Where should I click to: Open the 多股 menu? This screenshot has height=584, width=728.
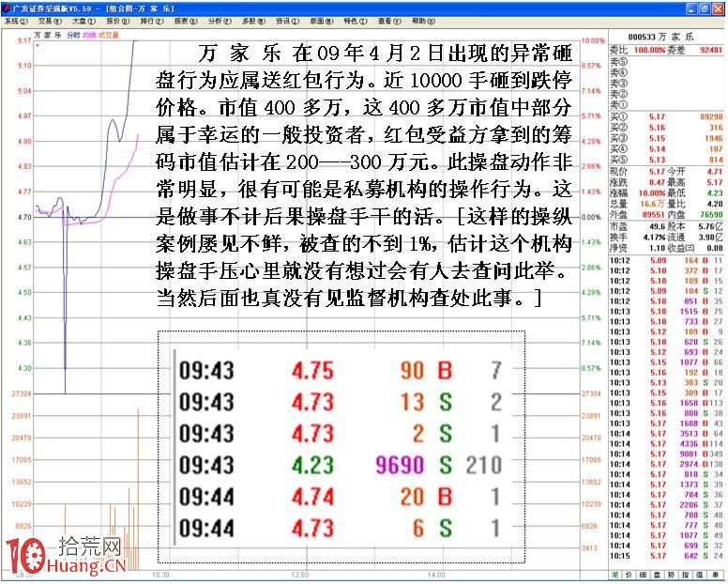pos(253,22)
